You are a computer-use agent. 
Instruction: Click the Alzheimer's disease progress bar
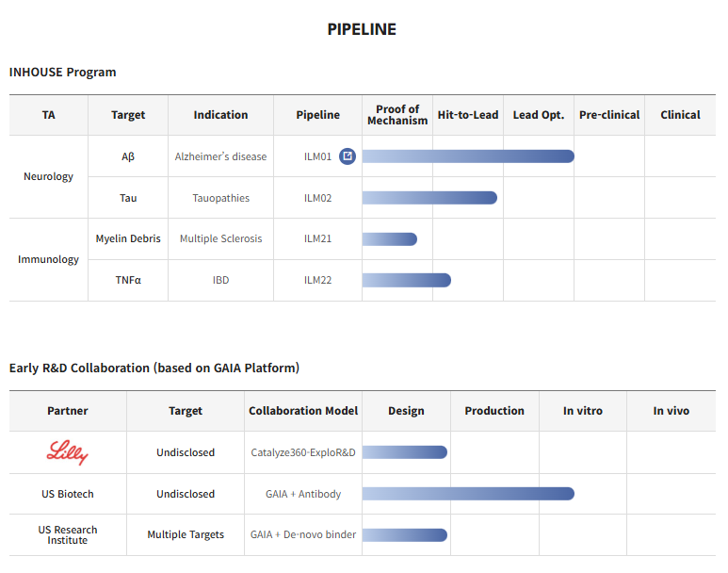[468, 156]
